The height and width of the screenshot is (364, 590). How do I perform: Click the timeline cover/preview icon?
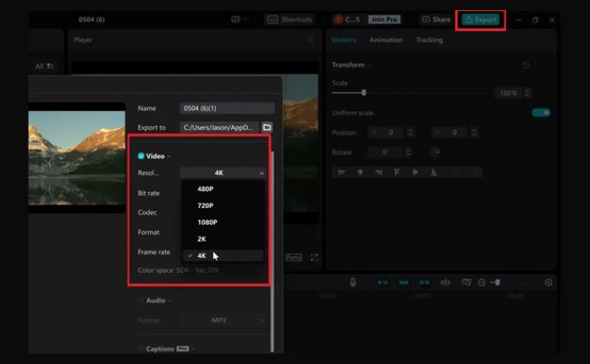466,282
